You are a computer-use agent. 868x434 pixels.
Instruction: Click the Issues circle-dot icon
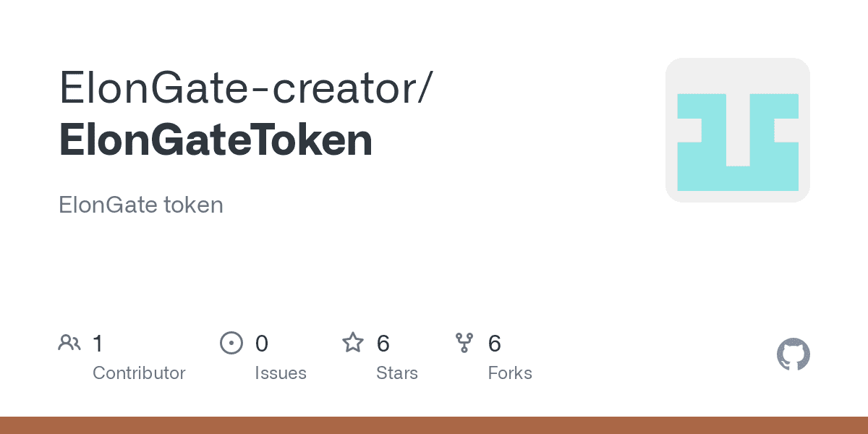[231, 343]
